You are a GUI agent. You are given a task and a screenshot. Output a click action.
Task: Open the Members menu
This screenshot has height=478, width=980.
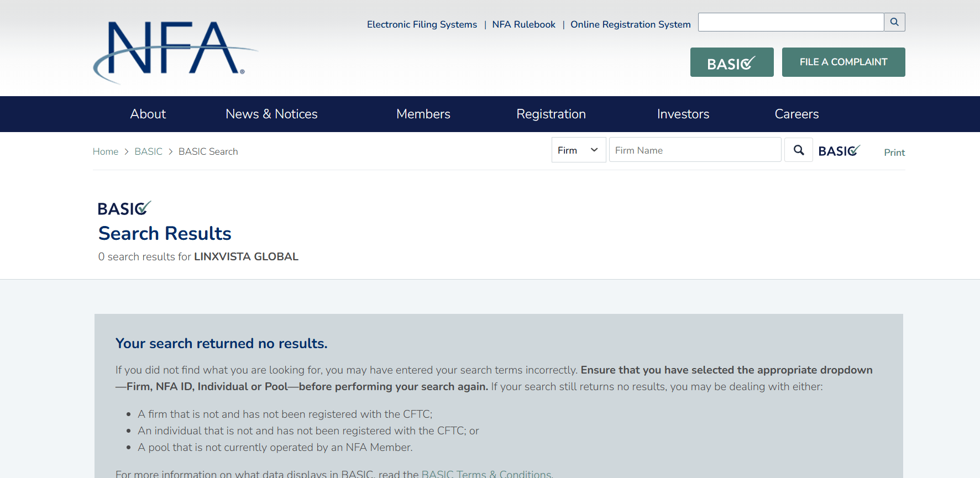tap(423, 114)
